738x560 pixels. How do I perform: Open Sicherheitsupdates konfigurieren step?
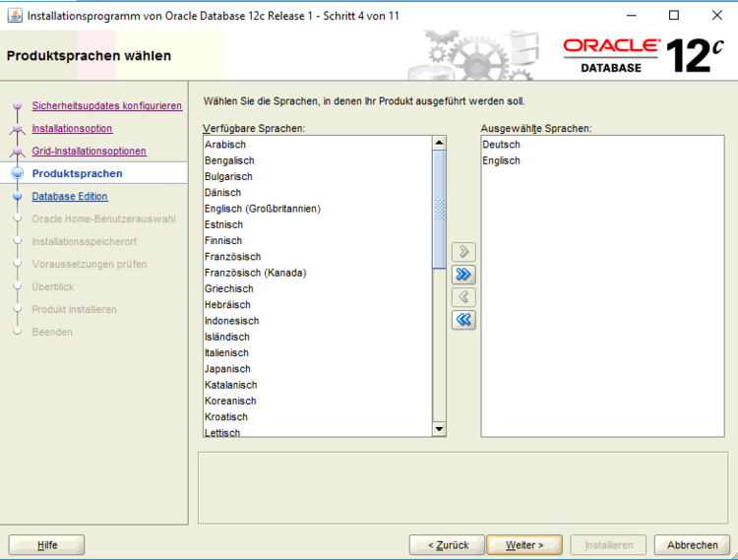(x=107, y=106)
